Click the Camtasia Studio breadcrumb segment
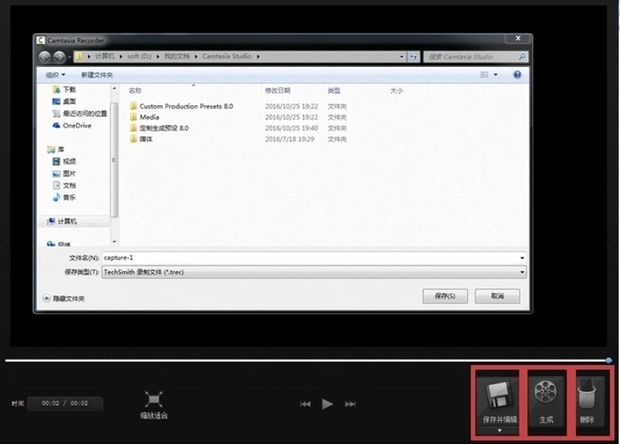 [x=227, y=56]
